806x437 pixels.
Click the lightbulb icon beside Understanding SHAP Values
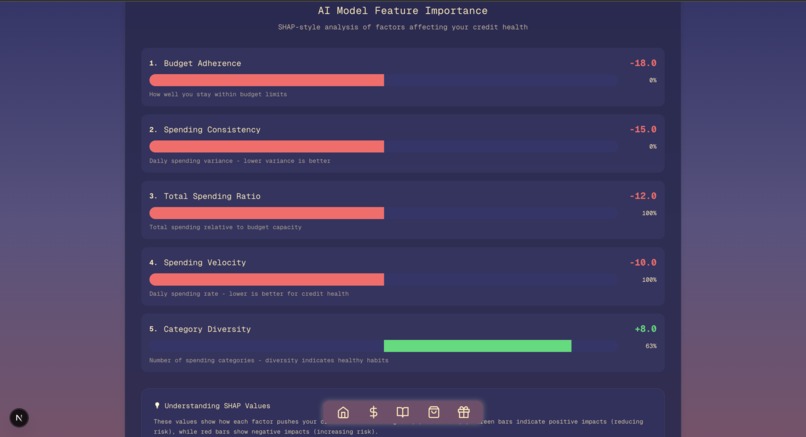(157, 406)
